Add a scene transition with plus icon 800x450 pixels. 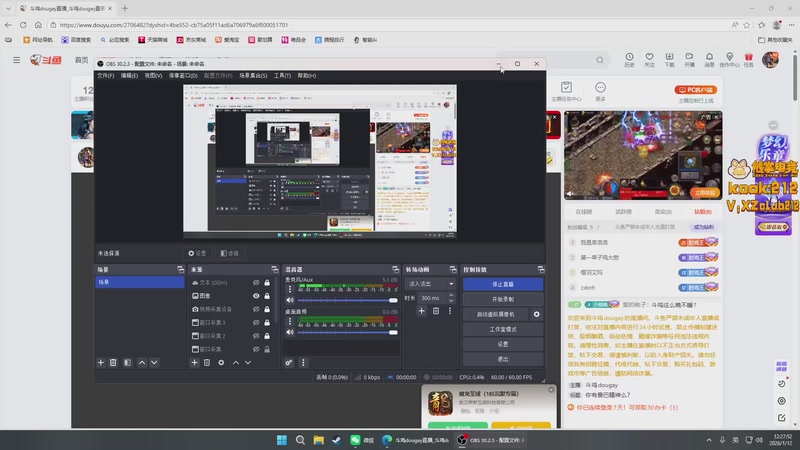point(422,311)
